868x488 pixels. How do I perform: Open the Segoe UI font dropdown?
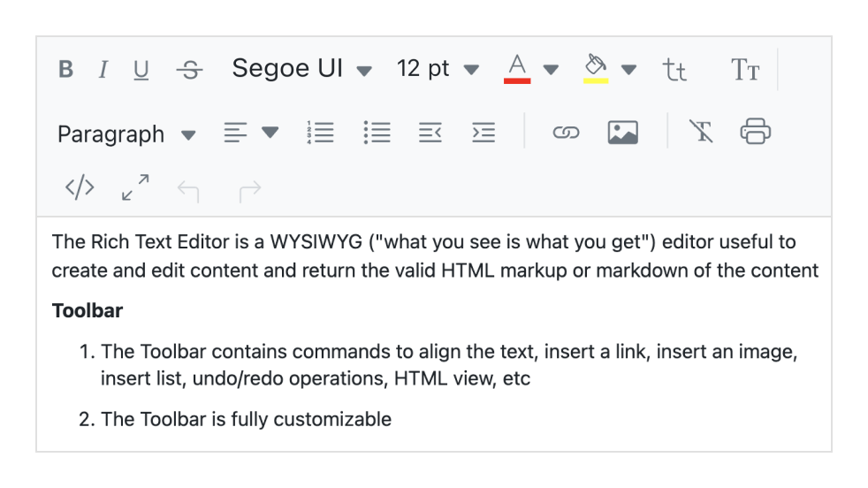(x=301, y=69)
